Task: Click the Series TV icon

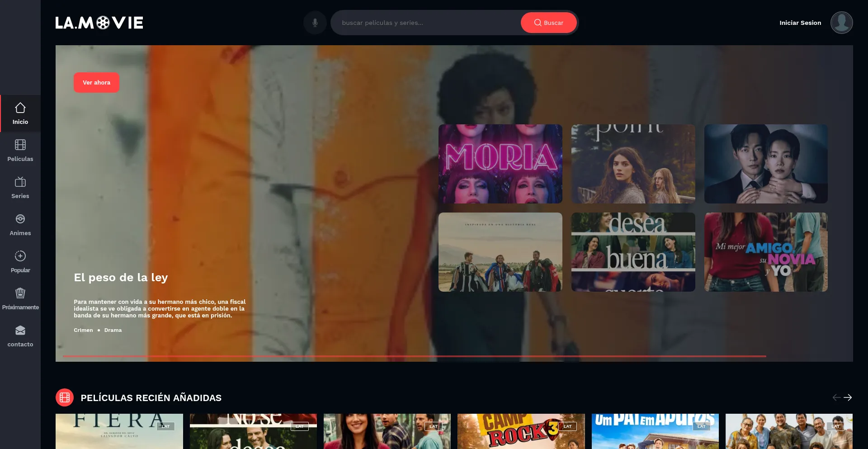Action: coord(20,182)
